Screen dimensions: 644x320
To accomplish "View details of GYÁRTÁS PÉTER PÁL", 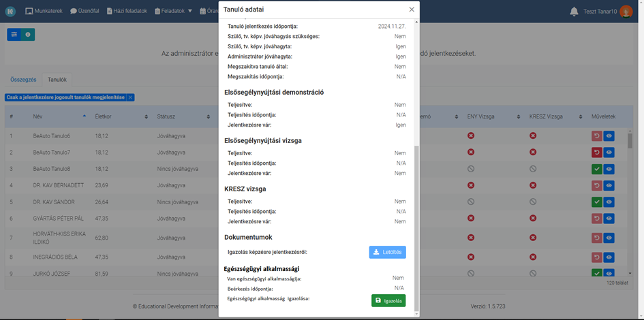I will pyautogui.click(x=609, y=219).
